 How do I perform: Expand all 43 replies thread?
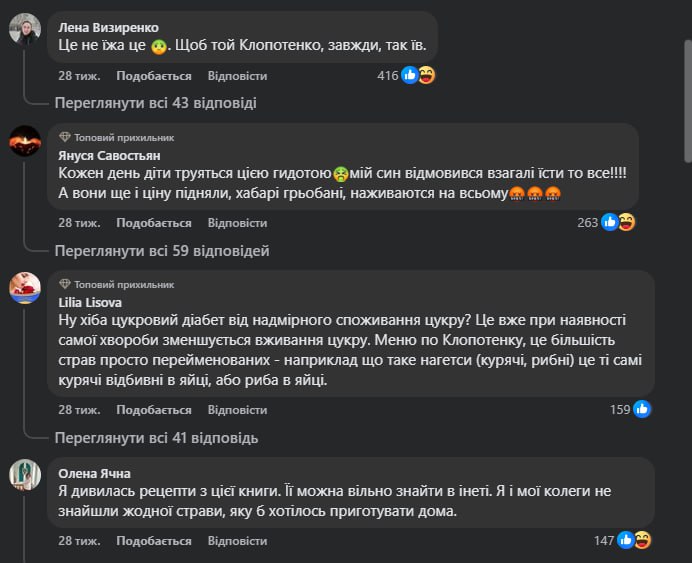[x=155, y=102]
